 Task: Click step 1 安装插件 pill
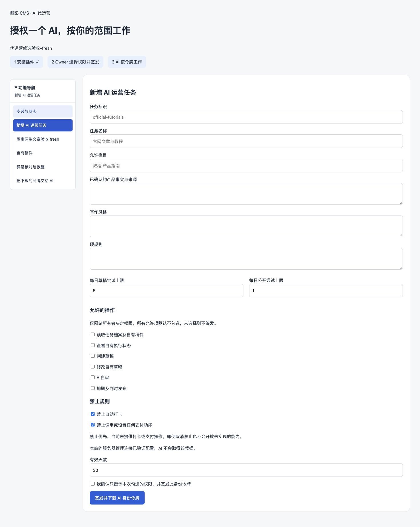pos(27,62)
